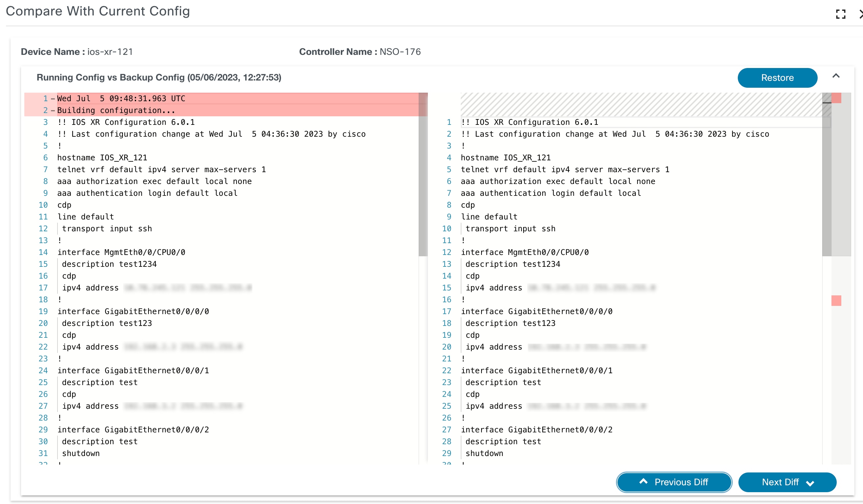Viewport: 863px width, 504px height.
Task: Collapse the Running Config vs Backup Config panel
Action: [836, 76]
